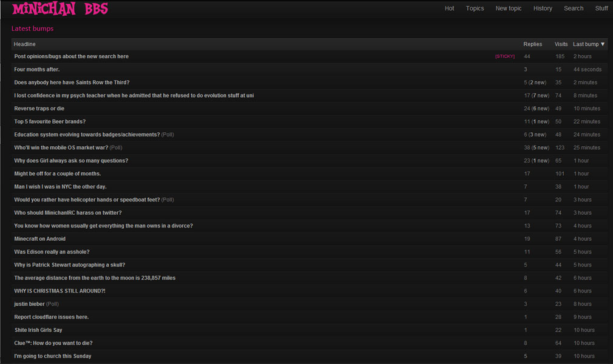
Task: Click the Headline column header
Action: [x=25, y=44]
